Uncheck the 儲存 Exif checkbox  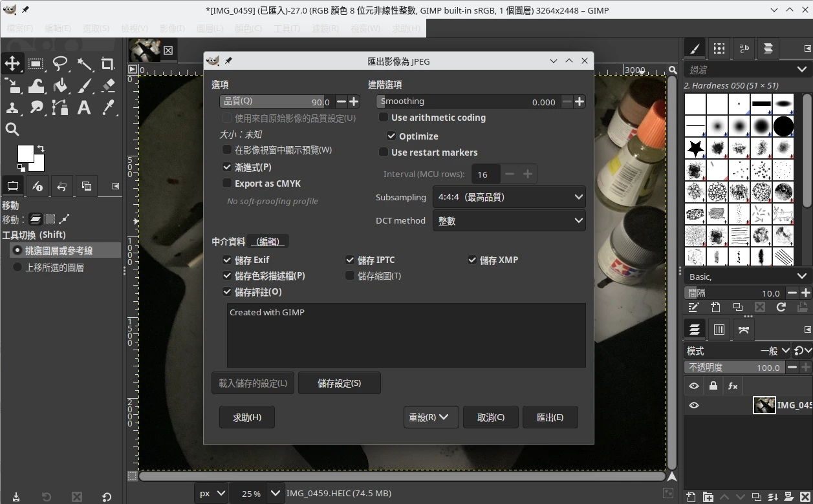point(227,260)
